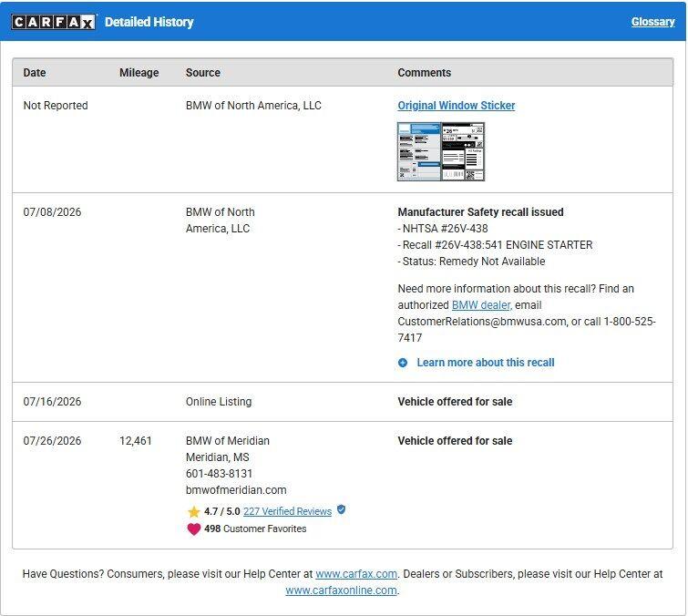
Task: Select the 07/16/2026 date cell
Action: click(52, 402)
